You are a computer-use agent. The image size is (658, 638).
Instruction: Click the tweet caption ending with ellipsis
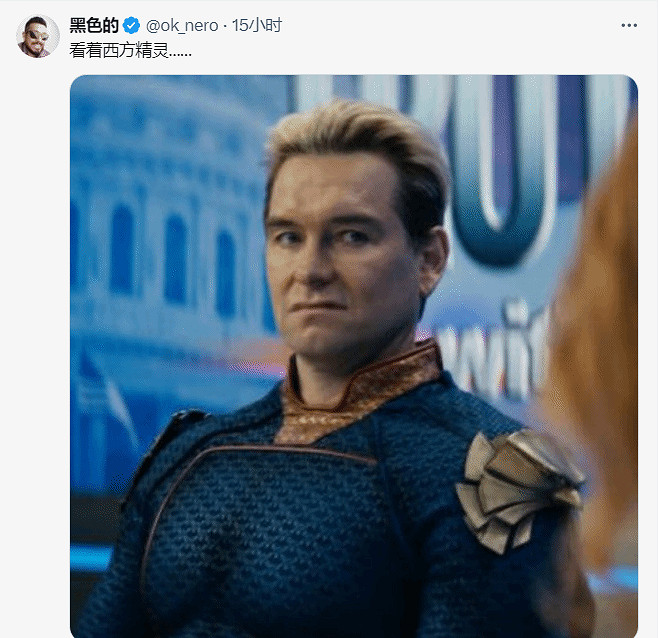[x=130, y=49]
